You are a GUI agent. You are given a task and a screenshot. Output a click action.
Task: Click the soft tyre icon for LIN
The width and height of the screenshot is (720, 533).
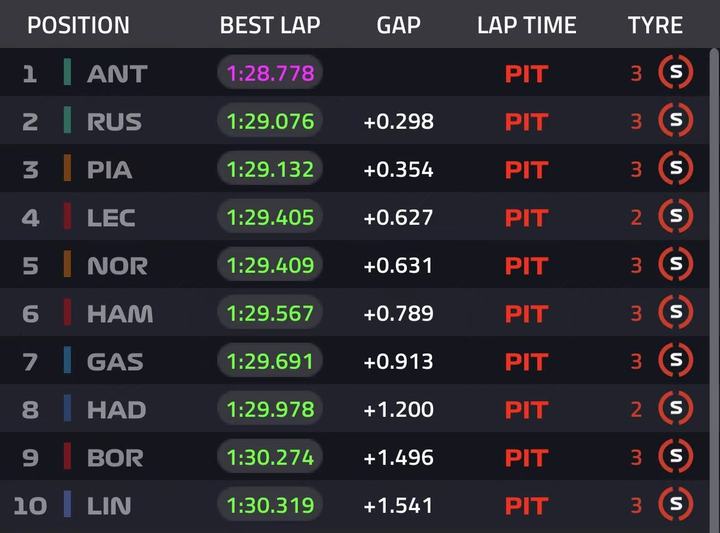675,505
